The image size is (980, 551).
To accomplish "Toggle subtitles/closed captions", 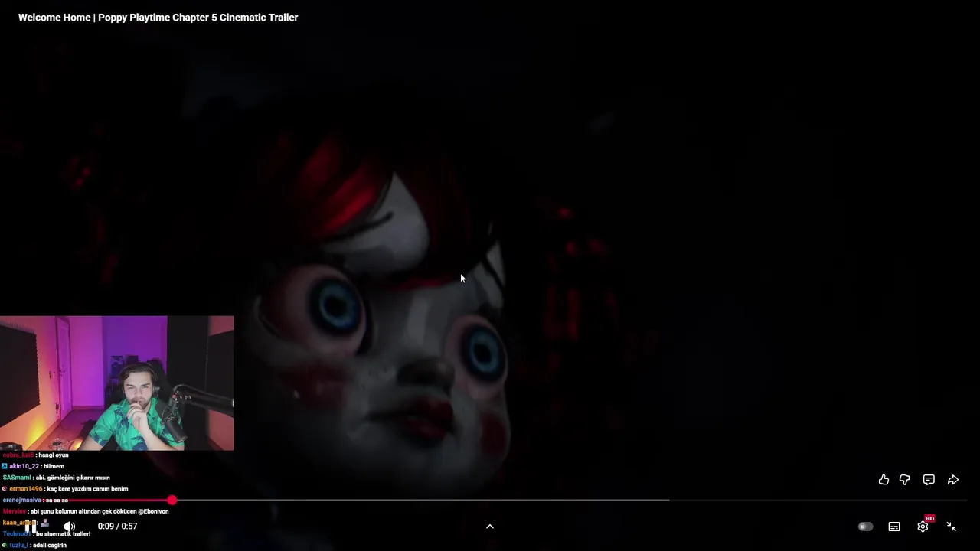I will click(x=894, y=527).
